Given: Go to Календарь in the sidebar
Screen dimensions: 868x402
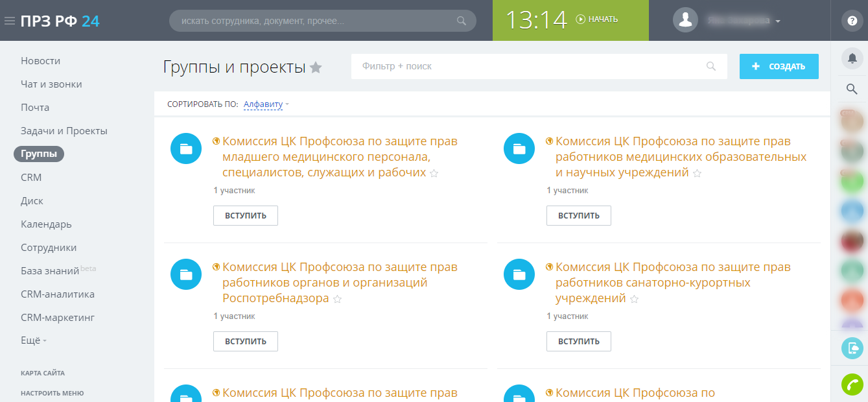Looking at the screenshot, I should [x=46, y=224].
